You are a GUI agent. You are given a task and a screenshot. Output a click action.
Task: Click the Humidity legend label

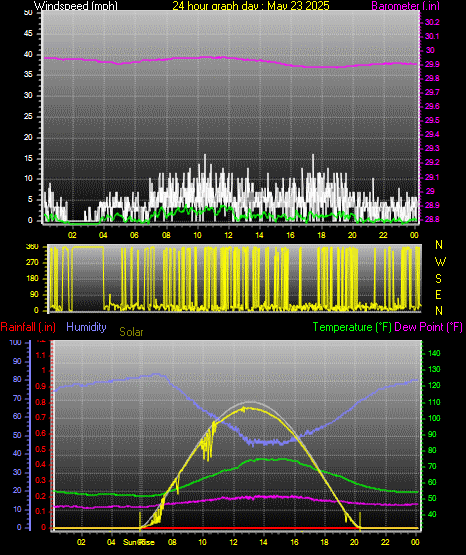coord(86,327)
